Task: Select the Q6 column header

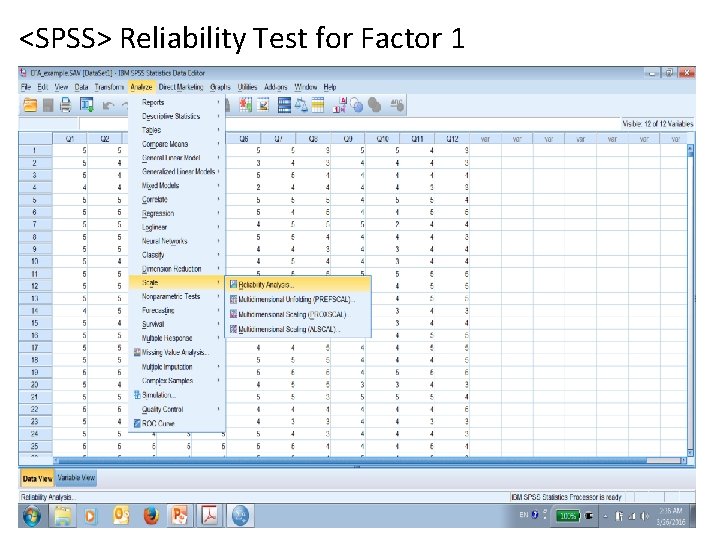Action: point(244,139)
